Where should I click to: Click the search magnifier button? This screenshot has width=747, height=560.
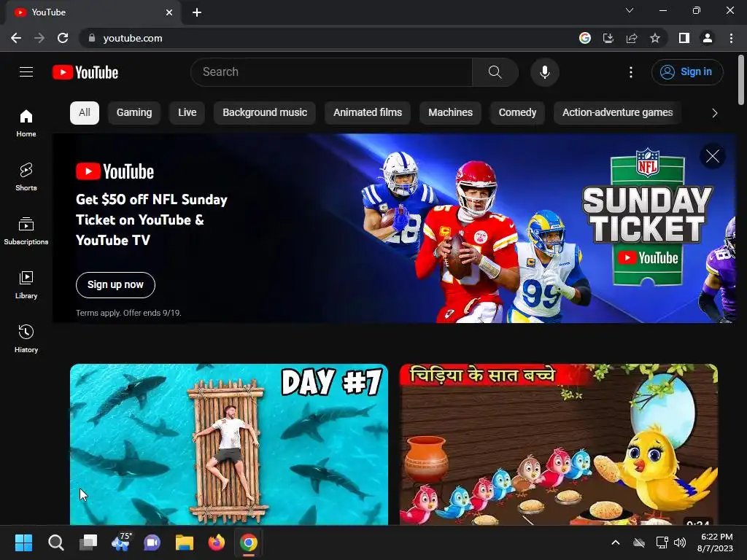(495, 72)
